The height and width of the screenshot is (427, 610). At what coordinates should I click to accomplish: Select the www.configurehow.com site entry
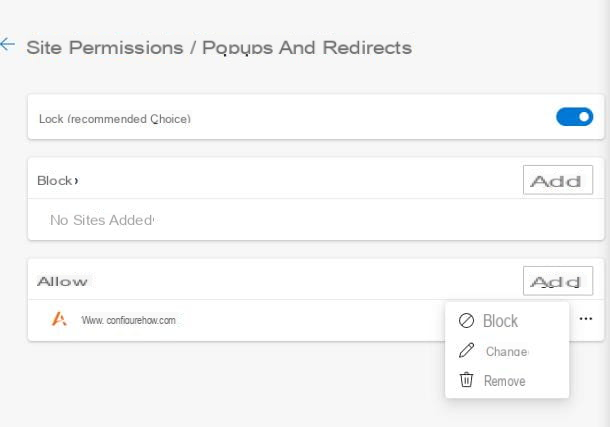128,320
